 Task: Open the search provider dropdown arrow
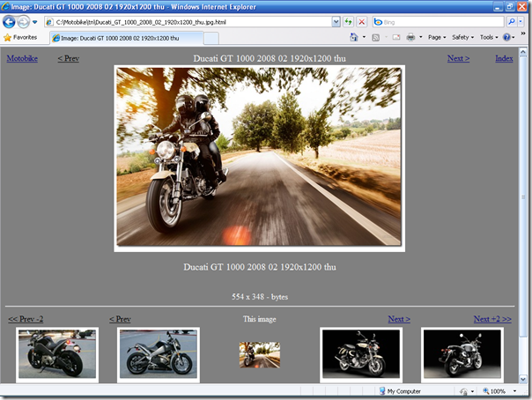(x=521, y=22)
